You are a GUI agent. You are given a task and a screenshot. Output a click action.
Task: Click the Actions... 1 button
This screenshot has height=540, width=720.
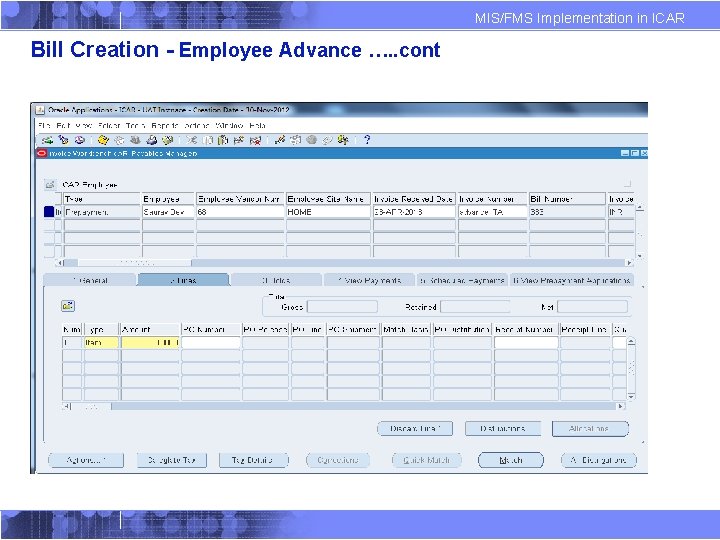tap(86, 460)
